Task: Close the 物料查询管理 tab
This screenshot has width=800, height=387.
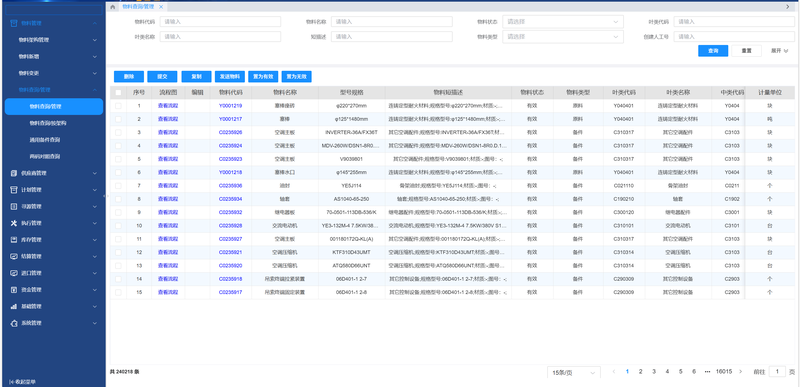Action: pyautogui.click(x=161, y=7)
